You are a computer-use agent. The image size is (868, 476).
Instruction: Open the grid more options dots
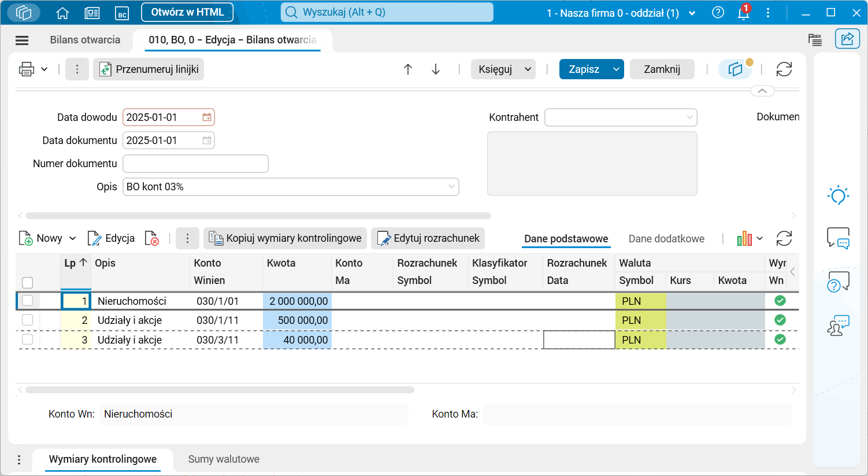(x=187, y=238)
